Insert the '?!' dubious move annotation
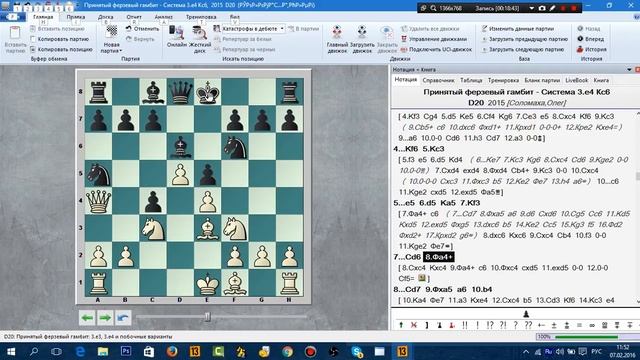This screenshot has height=360, width=640. click(x=503, y=325)
